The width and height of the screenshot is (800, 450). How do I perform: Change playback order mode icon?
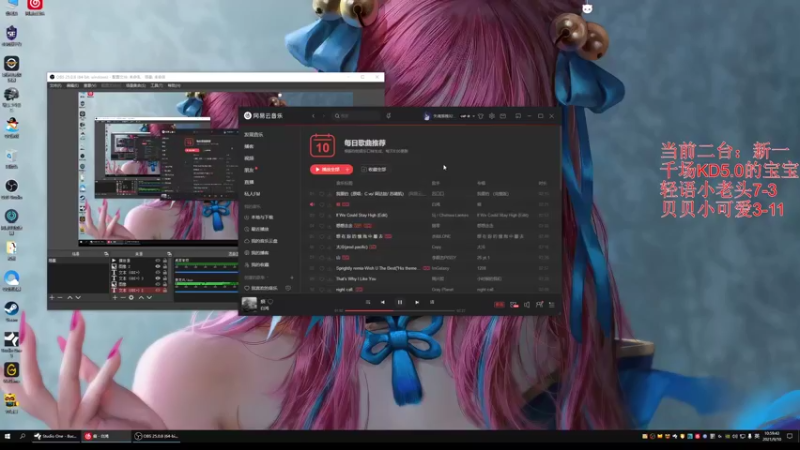pyautogui.click(x=367, y=302)
